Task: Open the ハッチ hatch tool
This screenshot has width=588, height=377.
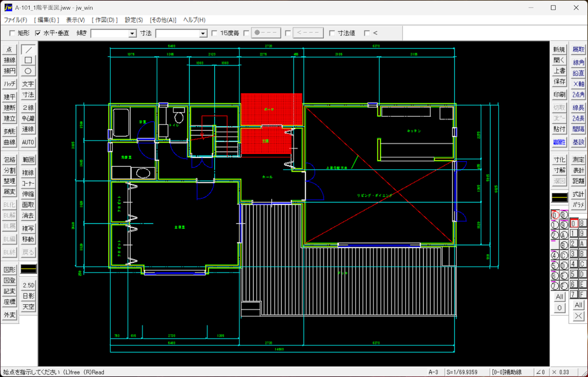Action: (9, 83)
